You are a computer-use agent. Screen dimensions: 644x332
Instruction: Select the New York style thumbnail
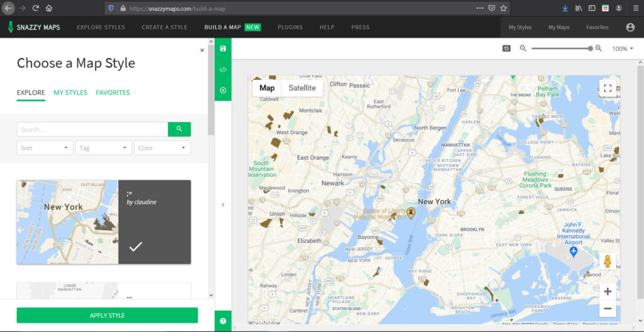(x=67, y=222)
